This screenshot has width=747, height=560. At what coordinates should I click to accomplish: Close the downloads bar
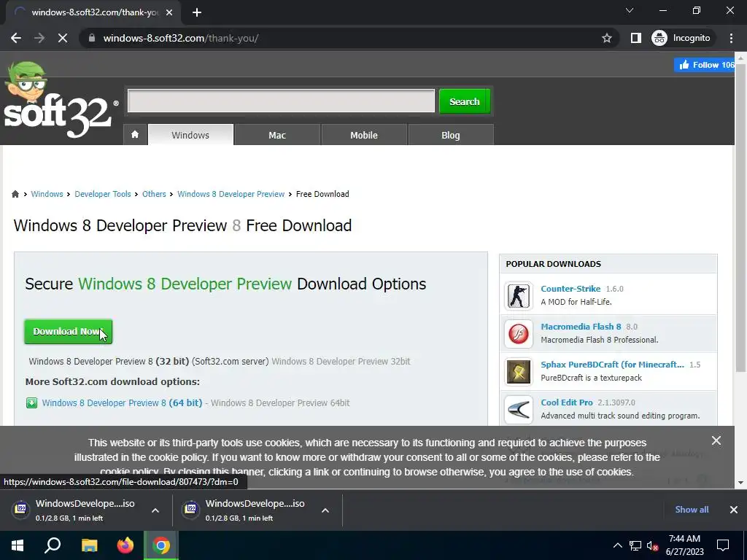pos(734,510)
